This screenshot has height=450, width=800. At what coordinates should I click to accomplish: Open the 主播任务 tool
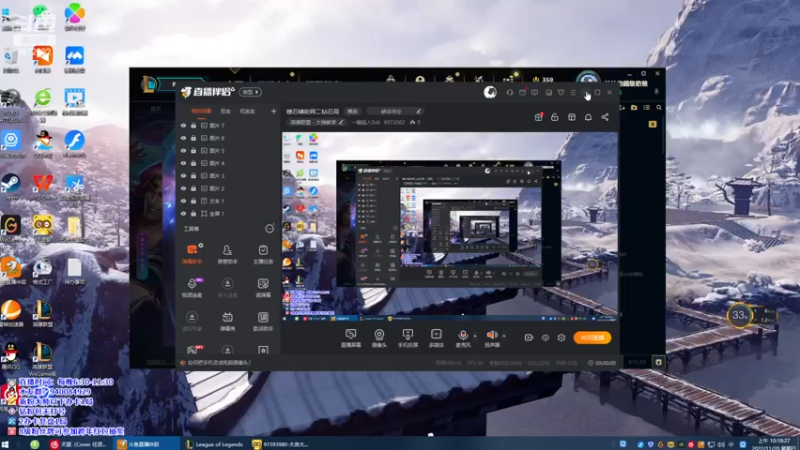[263, 254]
